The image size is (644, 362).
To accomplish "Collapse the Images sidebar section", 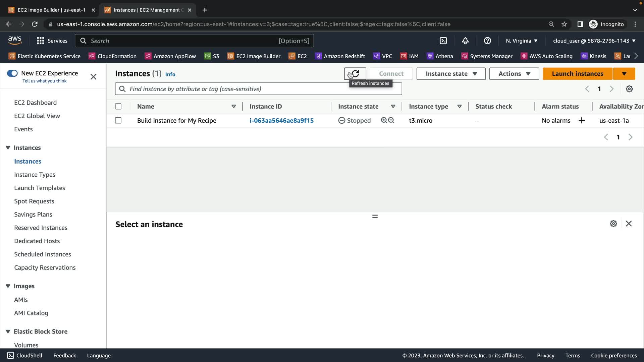I will coord(8,286).
